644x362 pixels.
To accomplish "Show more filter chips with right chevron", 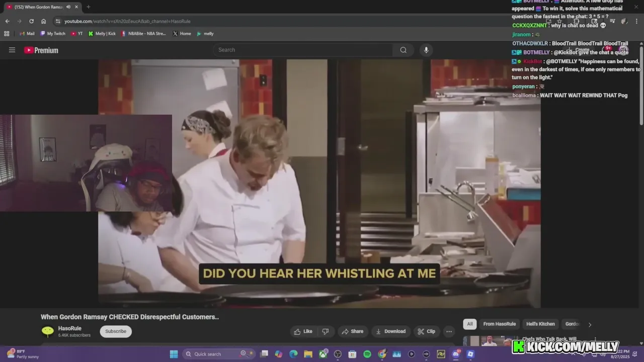I will 590,324.
